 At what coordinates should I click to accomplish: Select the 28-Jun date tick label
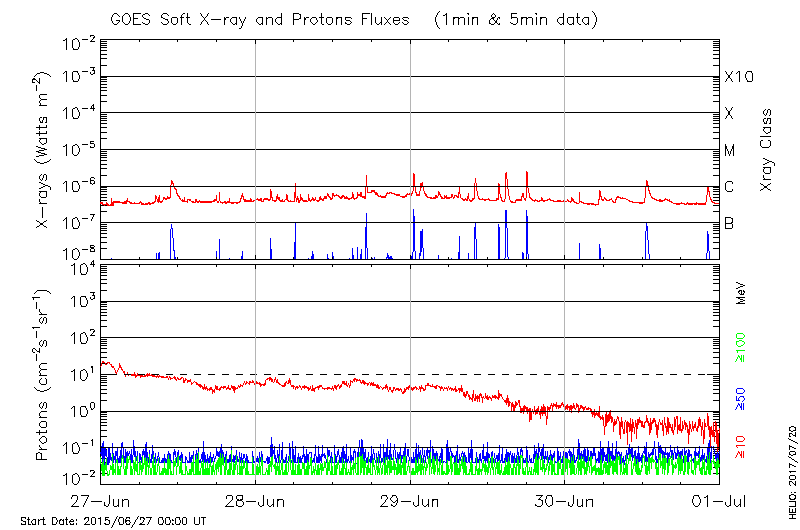(x=255, y=500)
